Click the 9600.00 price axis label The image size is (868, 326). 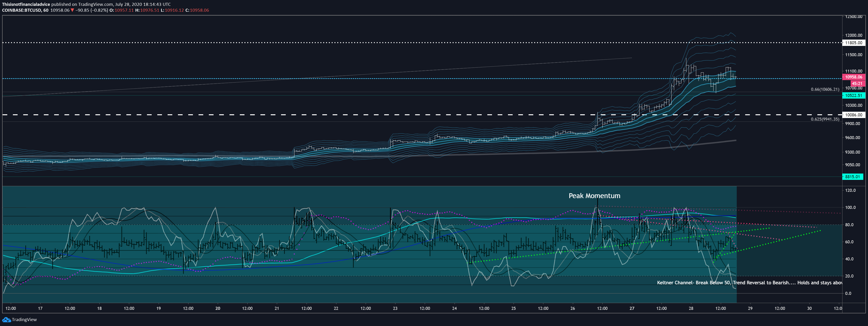853,138
